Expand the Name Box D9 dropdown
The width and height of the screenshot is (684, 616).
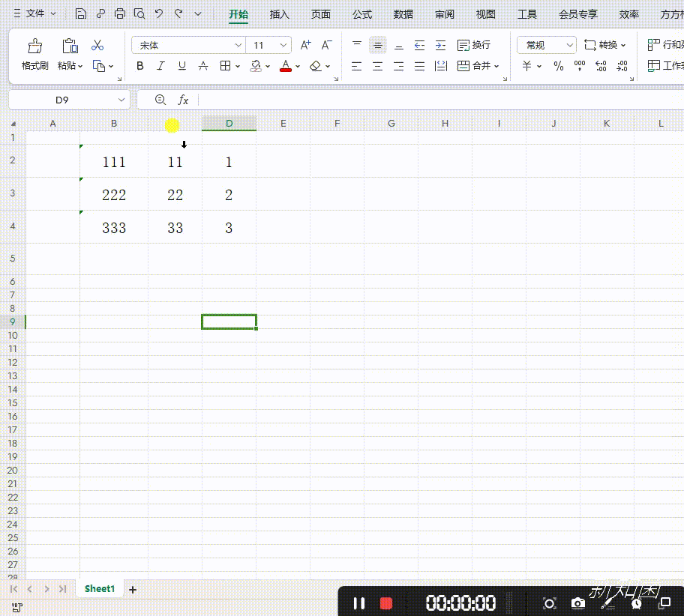click(121, 100)
